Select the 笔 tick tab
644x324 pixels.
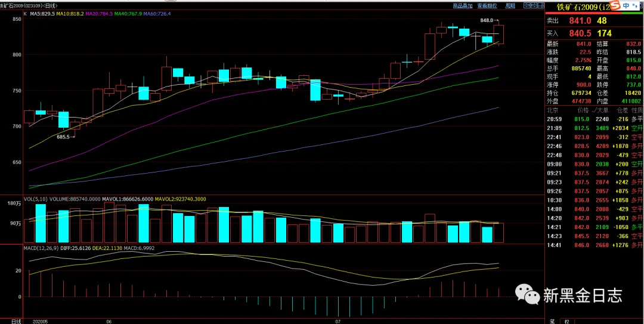tap(552, 321)
